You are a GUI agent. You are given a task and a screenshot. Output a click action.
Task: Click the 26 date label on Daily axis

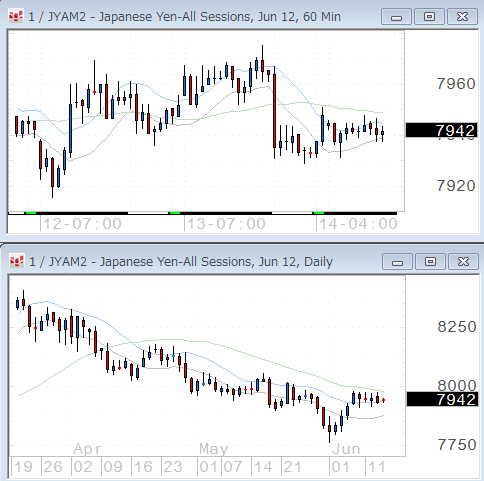pyautogui.click(x=53, y=467)
